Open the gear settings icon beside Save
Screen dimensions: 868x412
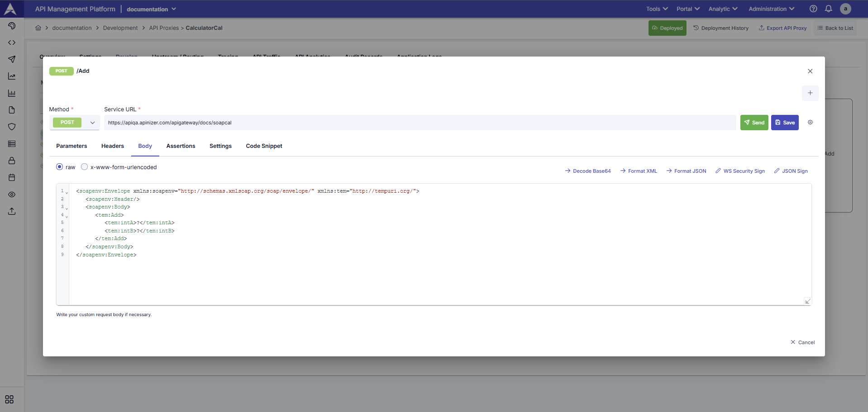tap(810, 122)
